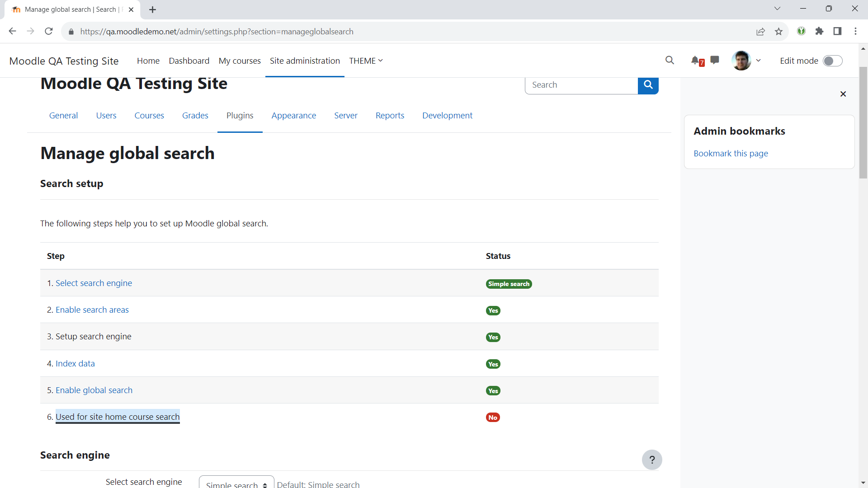Switch to the Plugins tab
Screen dimensions: 868x488
coord(240,116)
